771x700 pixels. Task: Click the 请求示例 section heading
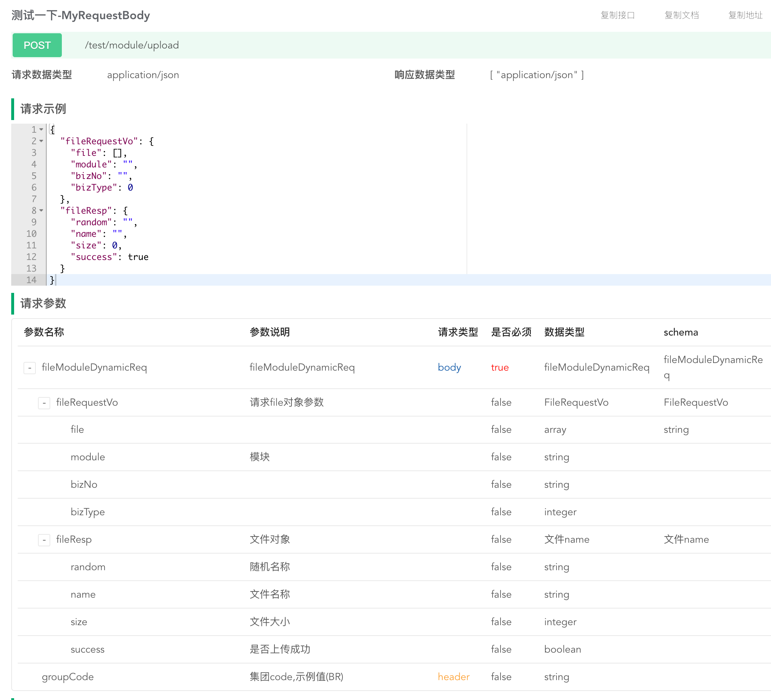[x=43, y=109]
